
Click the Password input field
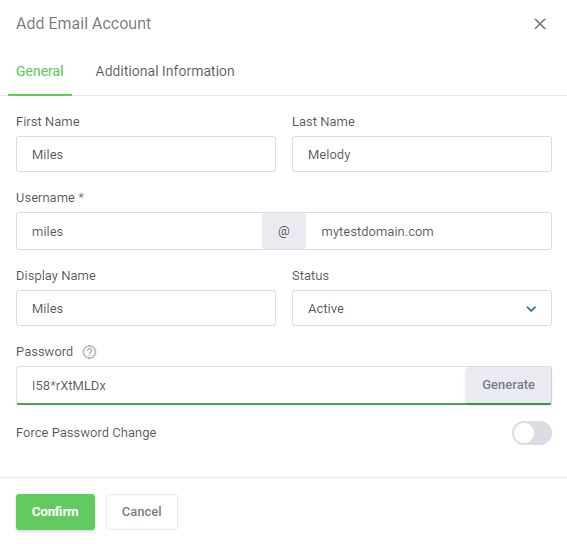pos(241,385)
